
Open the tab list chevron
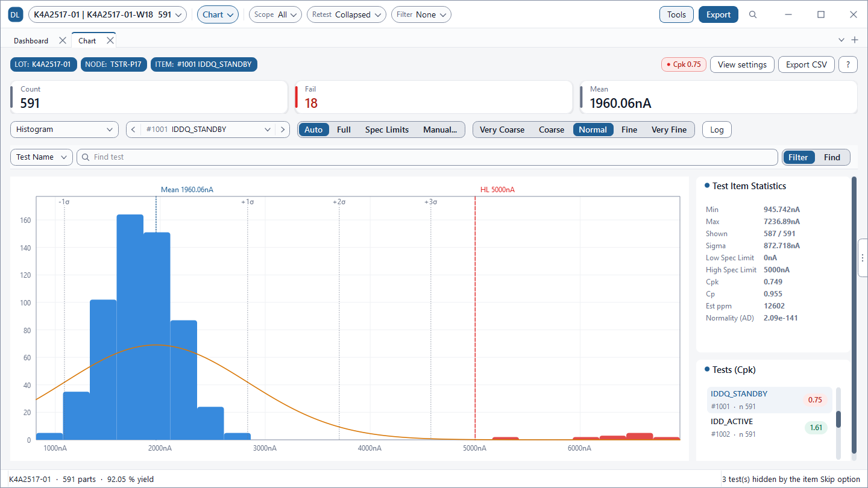[841, 40]
